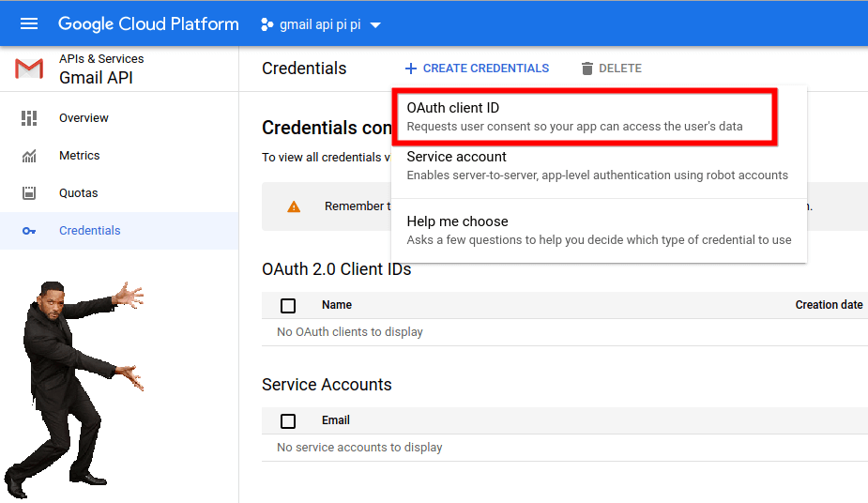
Task: Open Quotas in the sidebar
Action: point(78,193)
